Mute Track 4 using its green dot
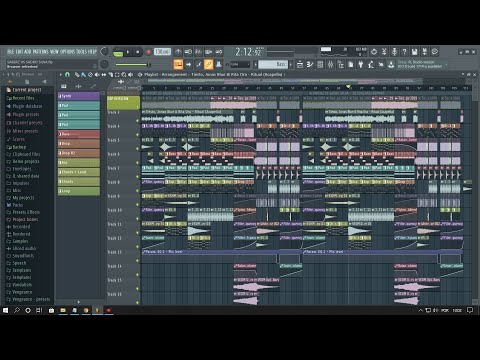The image size is (480, 360). tap(137, 134)
